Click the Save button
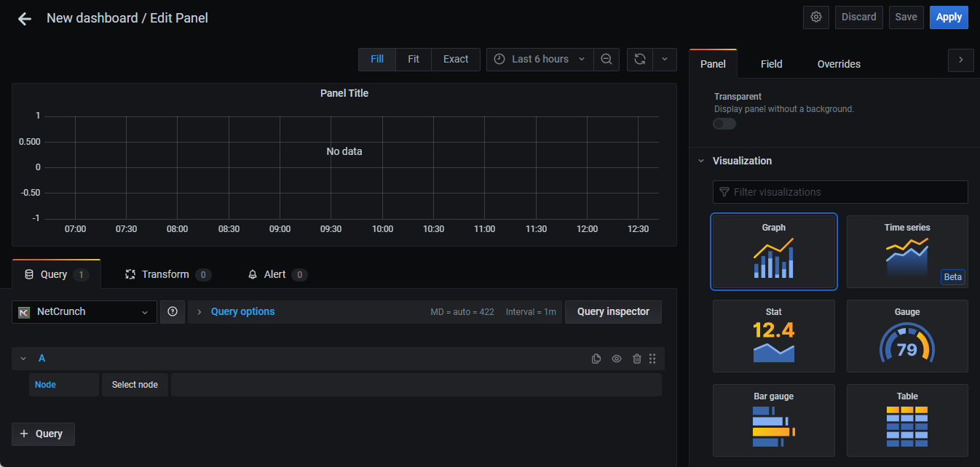The height and width of the screenshot is (467, 980). tap(906, 17)
